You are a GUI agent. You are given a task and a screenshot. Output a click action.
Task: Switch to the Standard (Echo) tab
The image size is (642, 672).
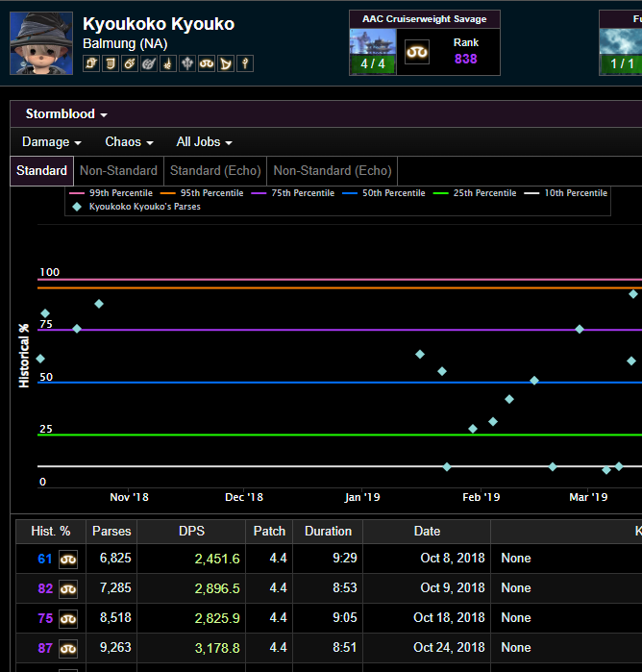click(x=215, y=170)
